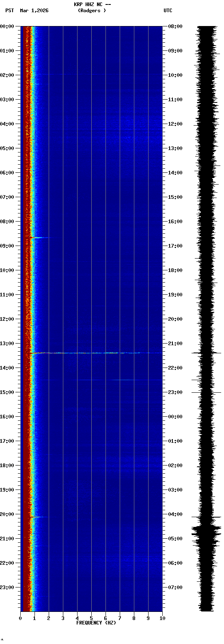
Task: Click the 11:00 PST time tick label
Action: pyautogui.click(x=7, y=295)
